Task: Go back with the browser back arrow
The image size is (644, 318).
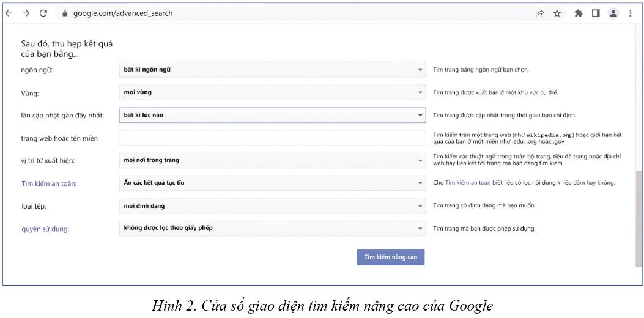Action: coord(9,13)
